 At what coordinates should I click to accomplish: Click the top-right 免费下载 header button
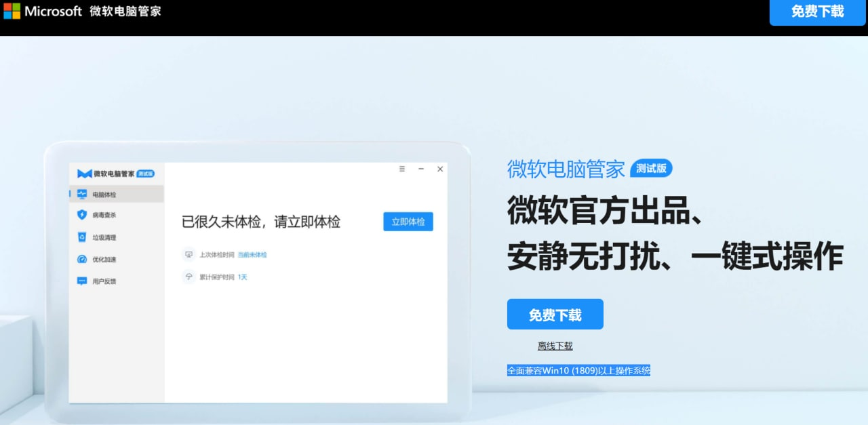pos(817,12)
